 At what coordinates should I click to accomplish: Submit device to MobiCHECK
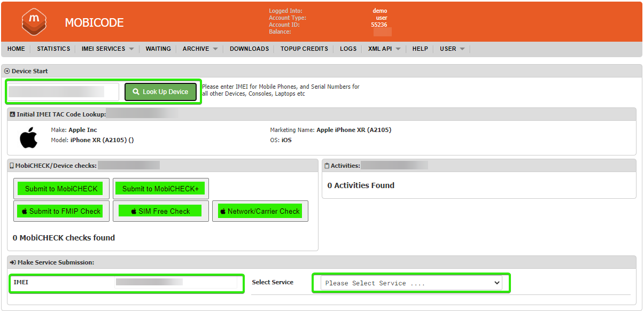click(61, 189)
